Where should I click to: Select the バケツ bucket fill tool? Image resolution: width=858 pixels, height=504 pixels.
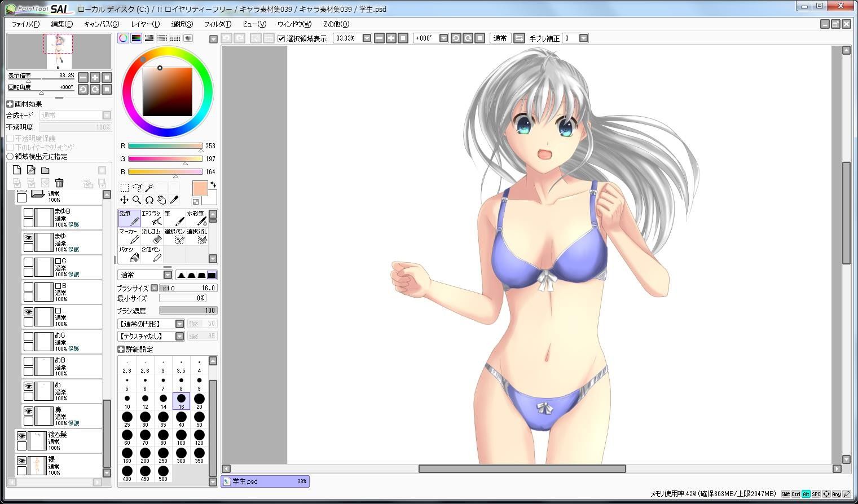click(129, 254)
